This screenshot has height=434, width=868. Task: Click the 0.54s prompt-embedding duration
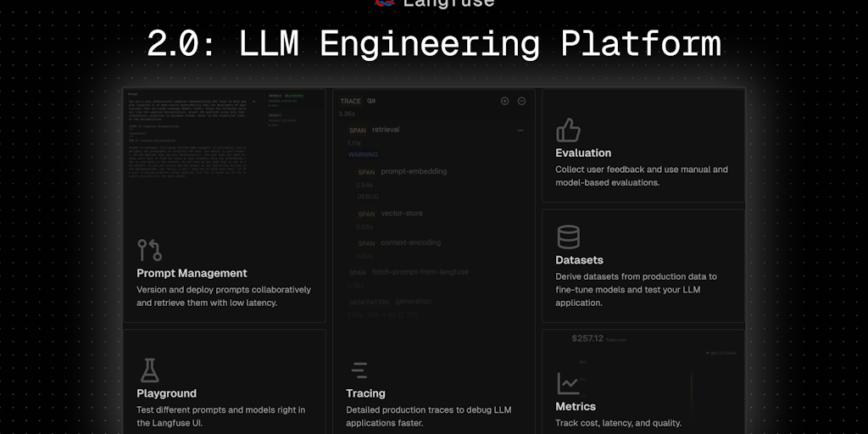click(364, 185)
